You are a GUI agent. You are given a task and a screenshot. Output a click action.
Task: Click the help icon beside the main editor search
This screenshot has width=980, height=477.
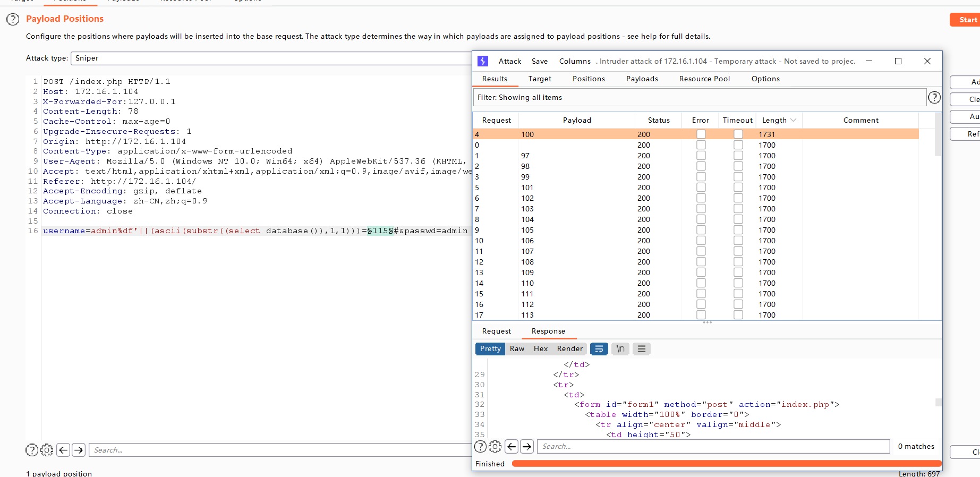click(x=32, y=450)
